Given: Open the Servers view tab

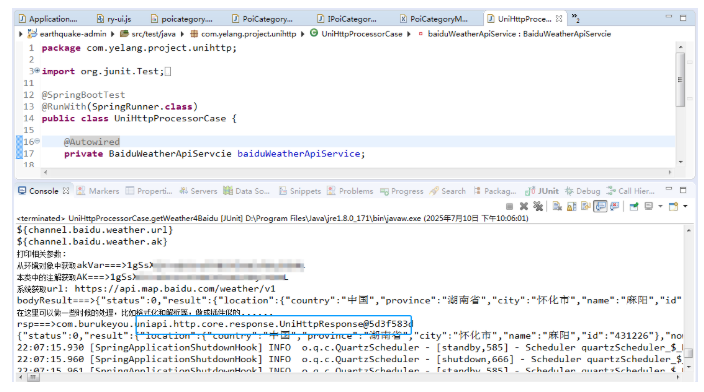Looking at the screenshot, I should point(198,191).
